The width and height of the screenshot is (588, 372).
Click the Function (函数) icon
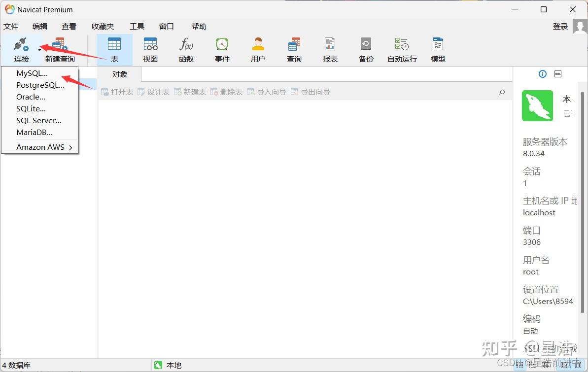[x=186, y=44]
